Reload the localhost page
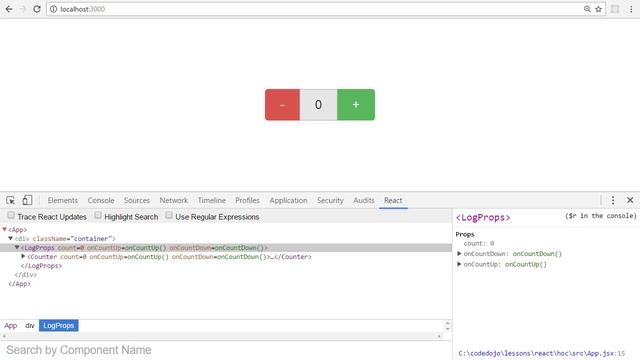This screenshot has width=640, height=360. click(37, 9)
